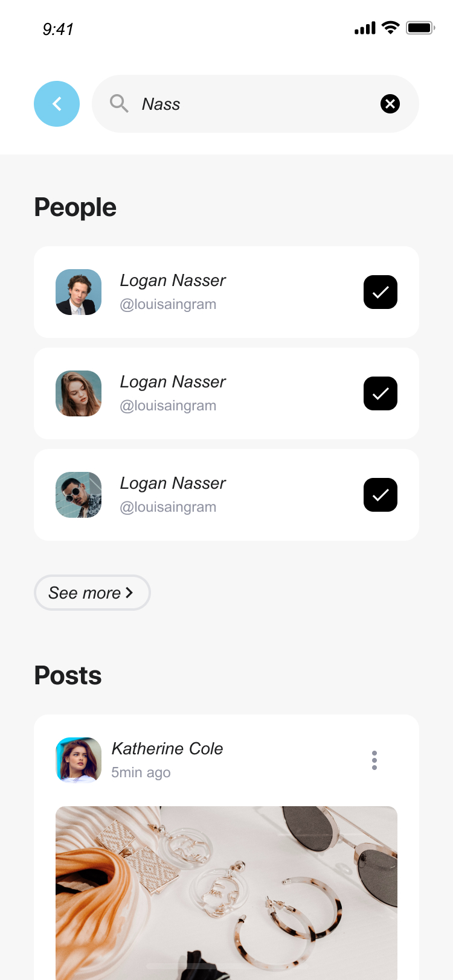Tap the 9:41 clock in status bar
The image size is (453, 980).
58,29
